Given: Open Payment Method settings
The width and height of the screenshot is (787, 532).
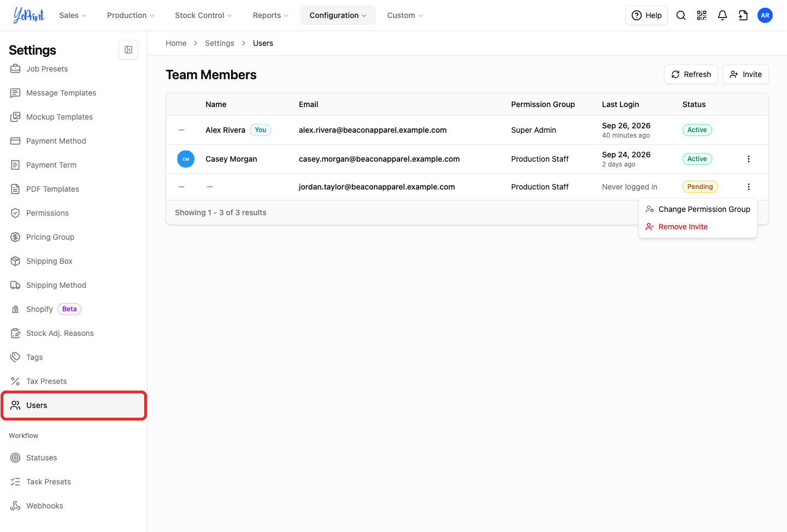Looking at the screenshot, I should point(74,141).
